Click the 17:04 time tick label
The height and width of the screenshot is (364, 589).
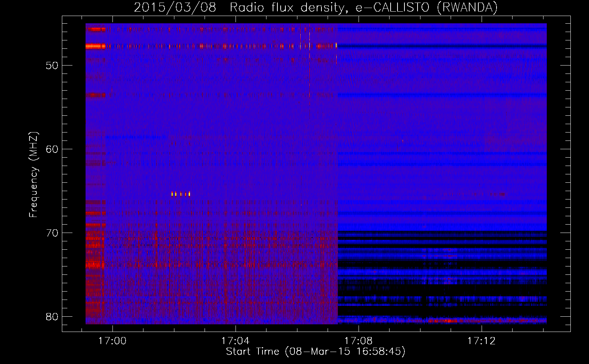point(235,341)
